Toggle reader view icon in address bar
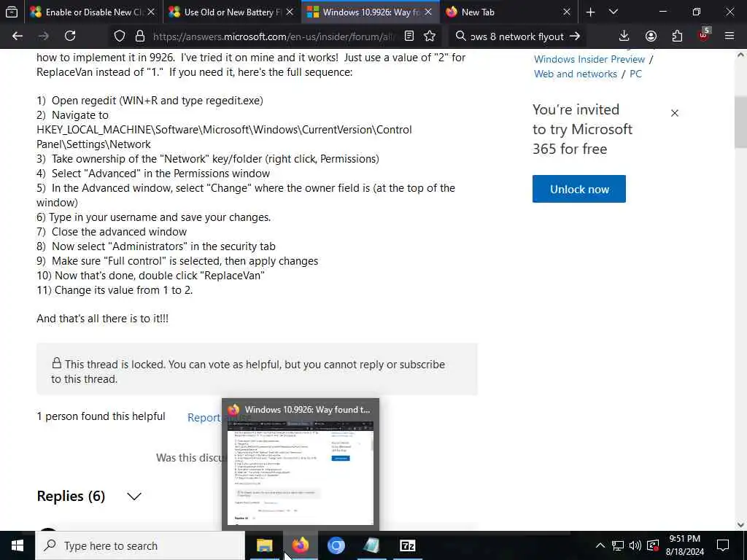 409,36
